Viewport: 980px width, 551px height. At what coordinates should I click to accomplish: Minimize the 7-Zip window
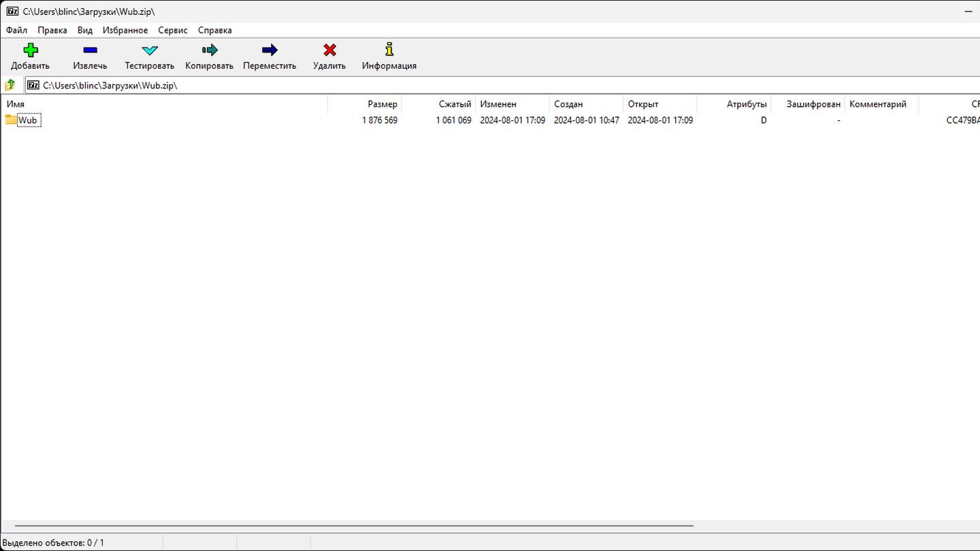click(968, 12)
